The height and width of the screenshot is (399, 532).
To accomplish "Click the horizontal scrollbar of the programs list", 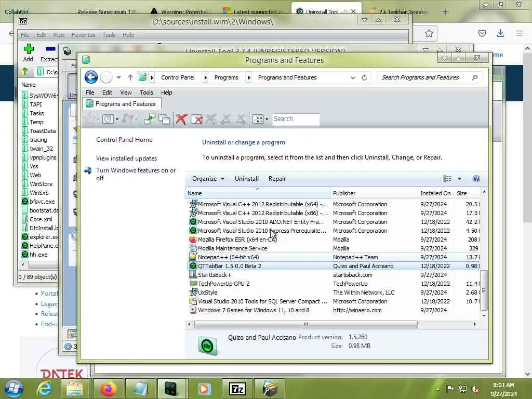I will (305, 324).
